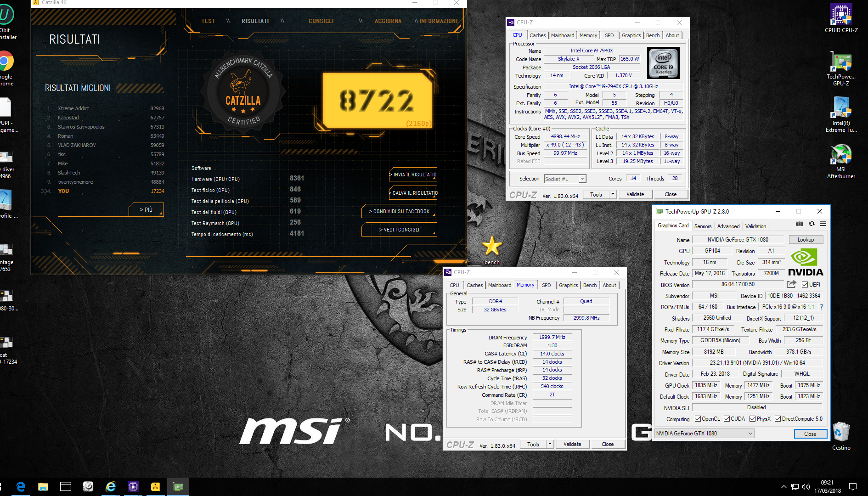Open MSI Afterburner desktop shortcut
The image size is (868, 496).
(841, 162)
